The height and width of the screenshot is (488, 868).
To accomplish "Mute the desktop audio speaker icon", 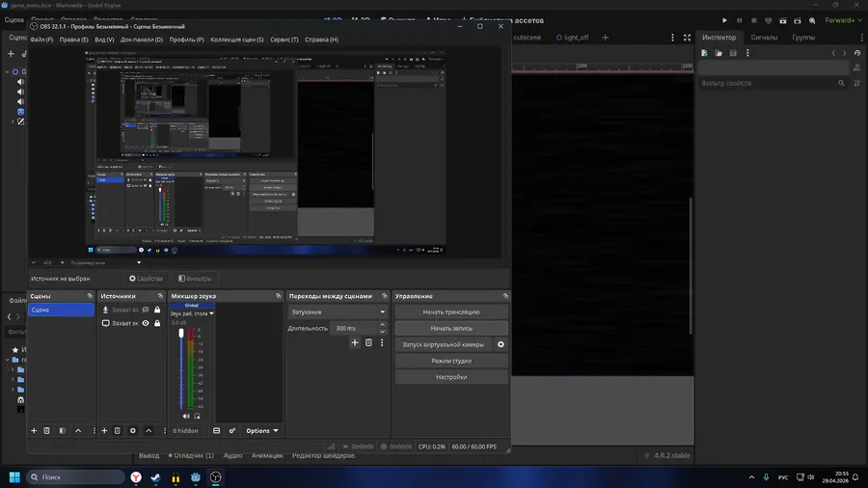I will coord(186,416).
